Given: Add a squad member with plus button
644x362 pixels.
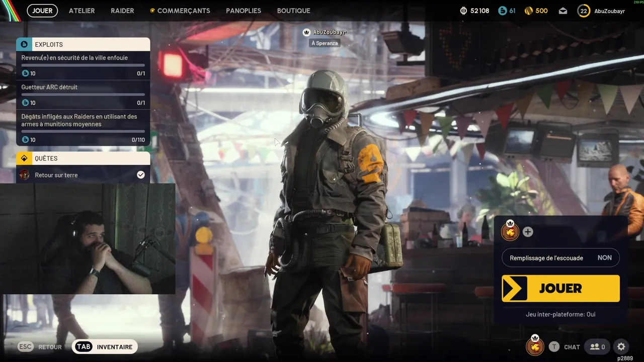Looking at the screenshot, I should [528, 232].
